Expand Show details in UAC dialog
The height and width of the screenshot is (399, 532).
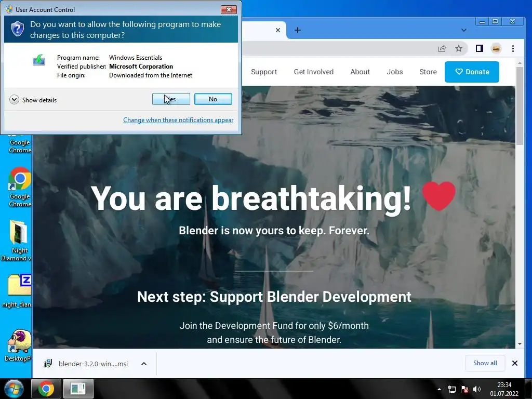33,100
